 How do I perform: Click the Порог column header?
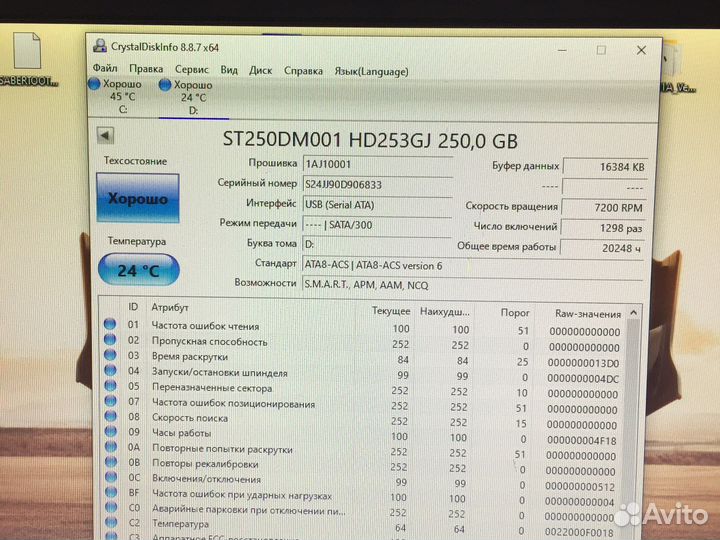(515, 313)
